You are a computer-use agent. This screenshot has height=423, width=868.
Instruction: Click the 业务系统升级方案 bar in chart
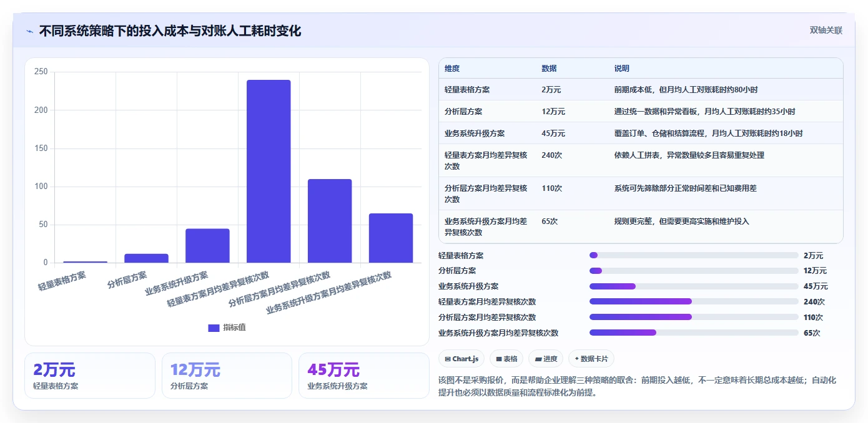click(x=207, y=245)
